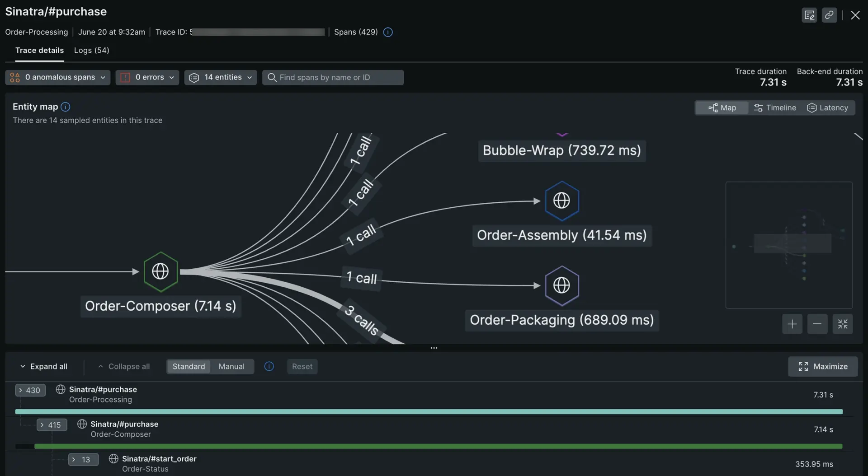868x476 pixels.
Task: Click the Order-Packaging hexagon node
Action: [561, 285]
